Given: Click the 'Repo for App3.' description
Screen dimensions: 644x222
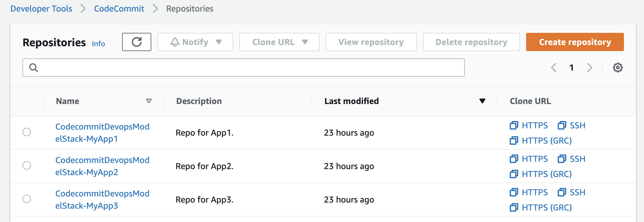Looking at the screenshot, I should 204,200.
